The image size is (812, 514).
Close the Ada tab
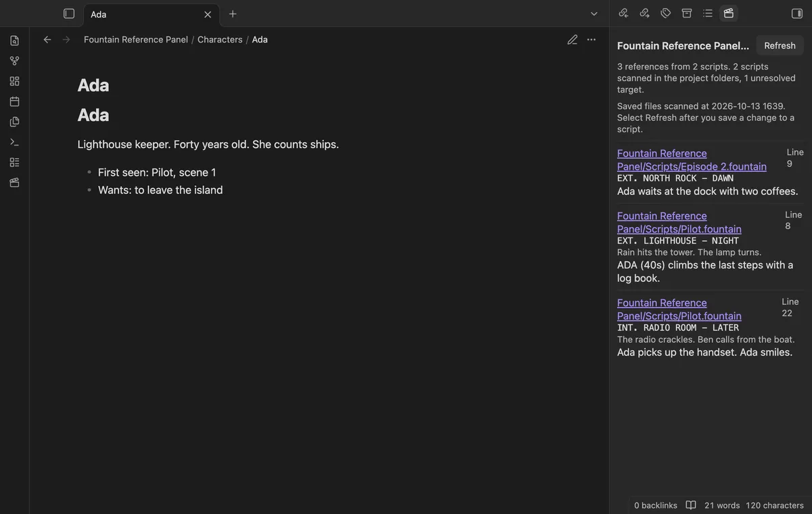[x=208, y=14]
